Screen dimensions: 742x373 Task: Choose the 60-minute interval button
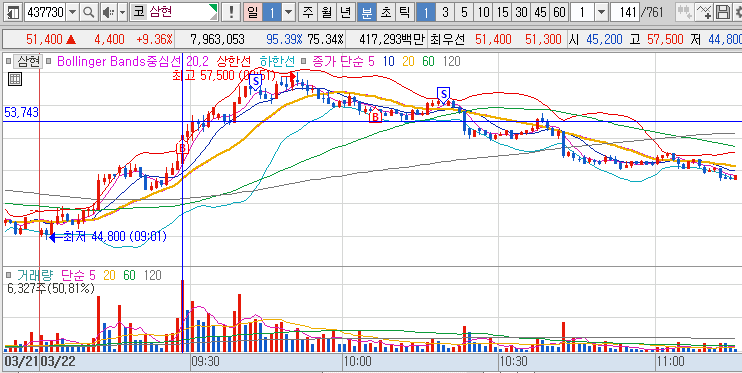[x=559, y=12]
